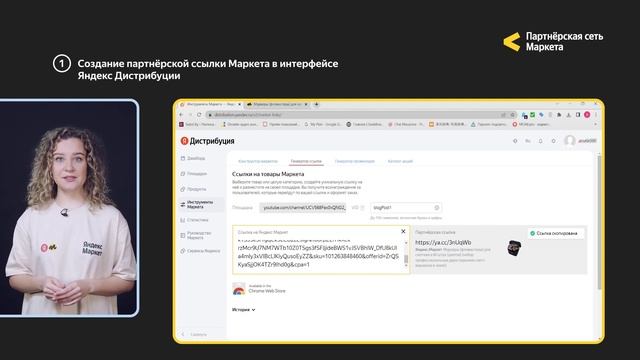Bookmark this page with star icon
This screenshot has width=640, height=360.
512,115
